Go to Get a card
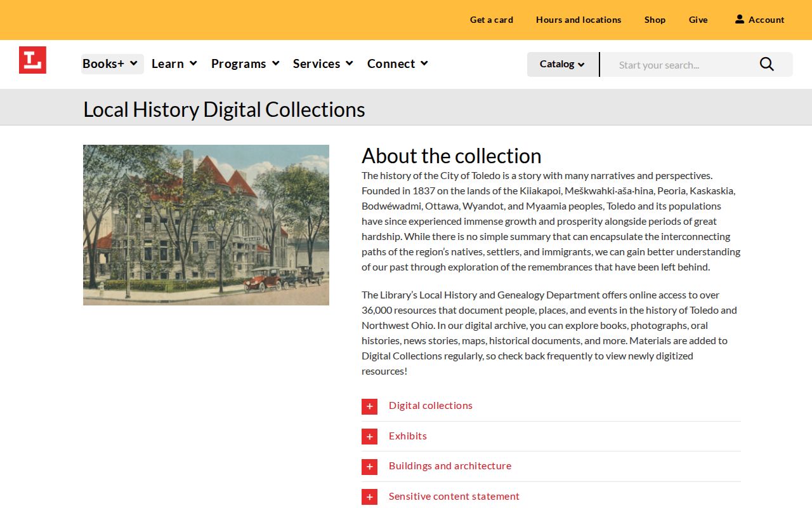The height and width of the screenshot is (508, 812). 492,20
